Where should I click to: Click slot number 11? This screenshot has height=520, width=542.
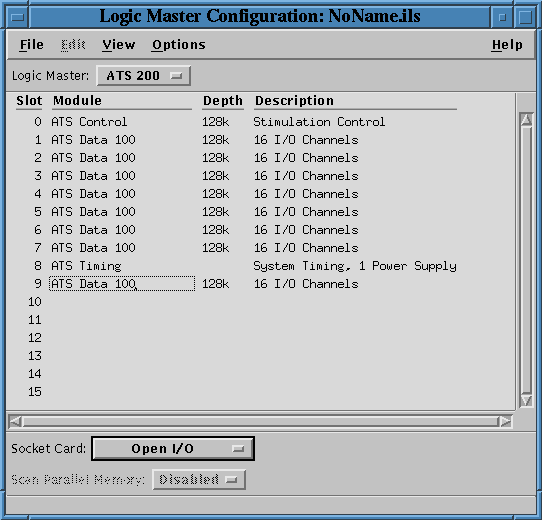coord(35,320)
